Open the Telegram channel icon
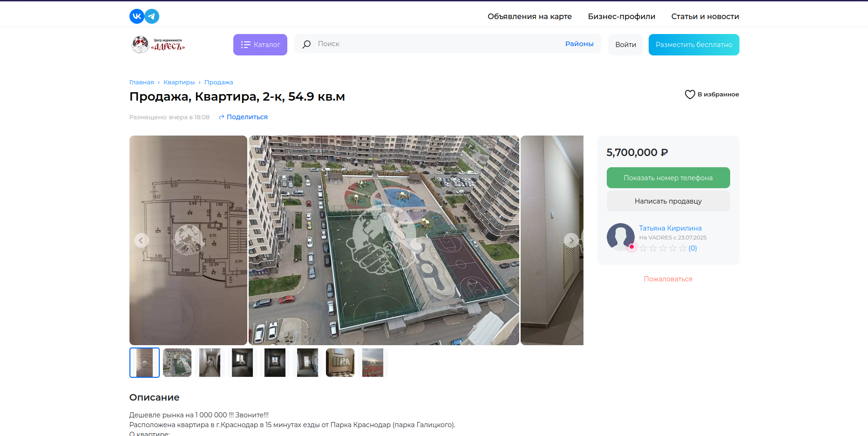The image size is (868, 436). click(x=152, y=16)
